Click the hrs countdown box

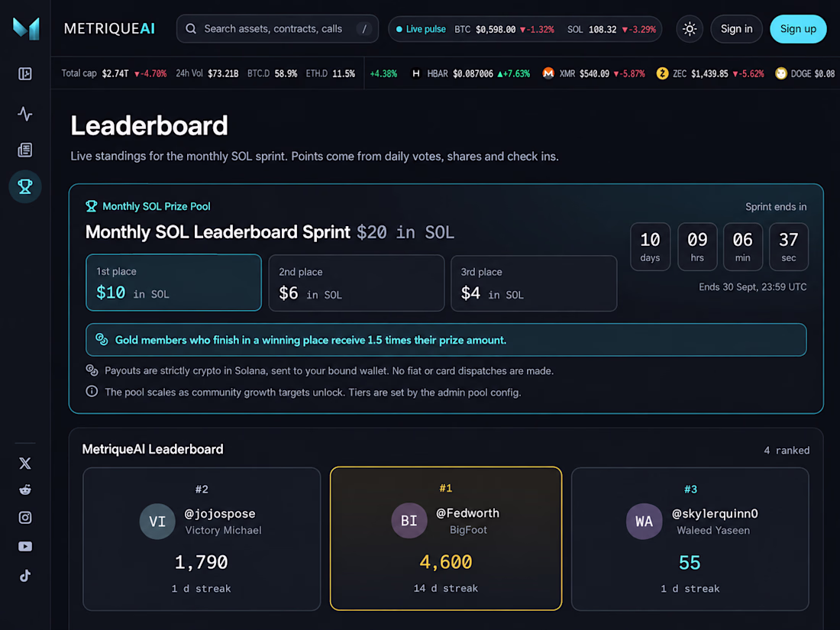tap(697, 247)
